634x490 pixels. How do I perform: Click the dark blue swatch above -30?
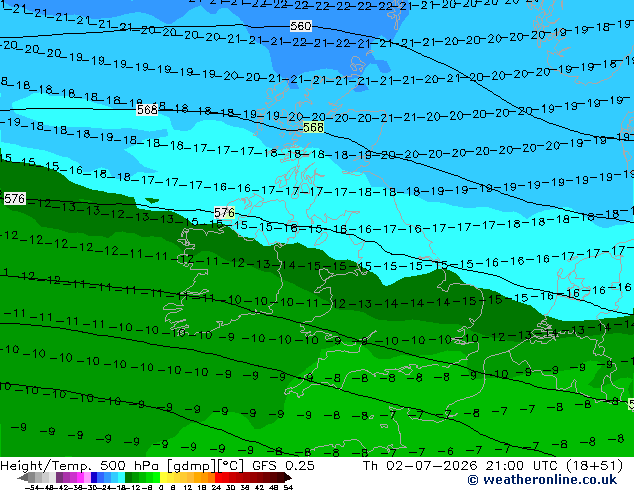coord(94,477)
